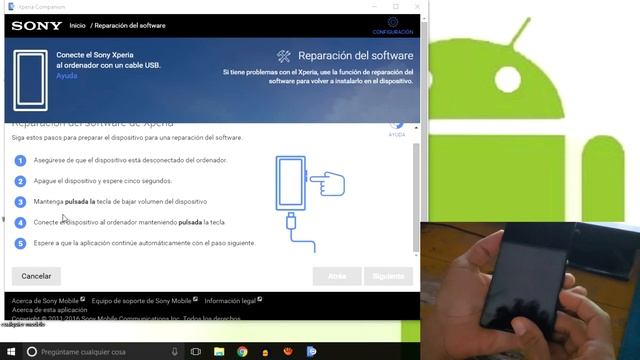Click the Xperia Companion title bar icon

coord(11,7)
